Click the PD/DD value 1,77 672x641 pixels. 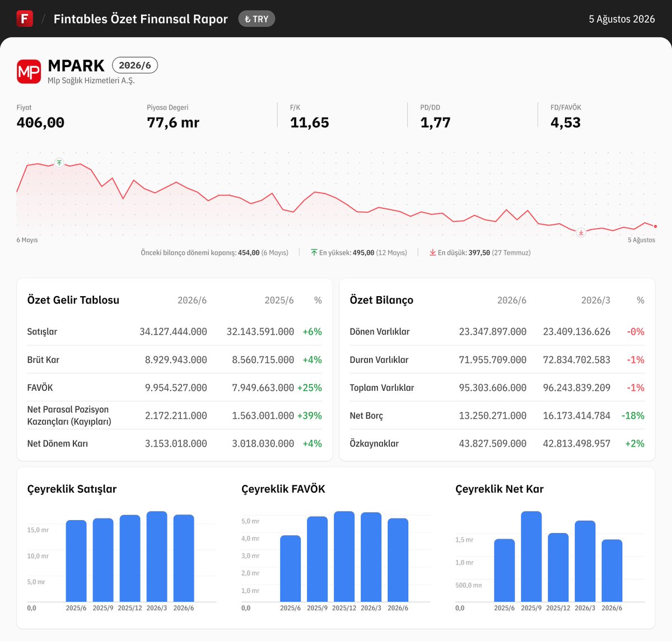pyautogui.click(x=436, y=123)
